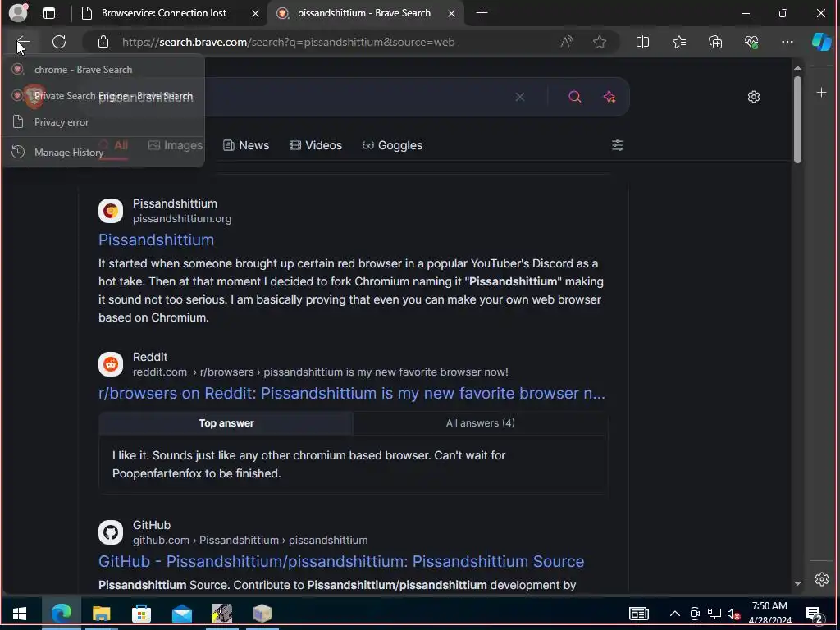Open Manage History from back menu
This screenshot has height=630, width=840.
coord(103,152)
